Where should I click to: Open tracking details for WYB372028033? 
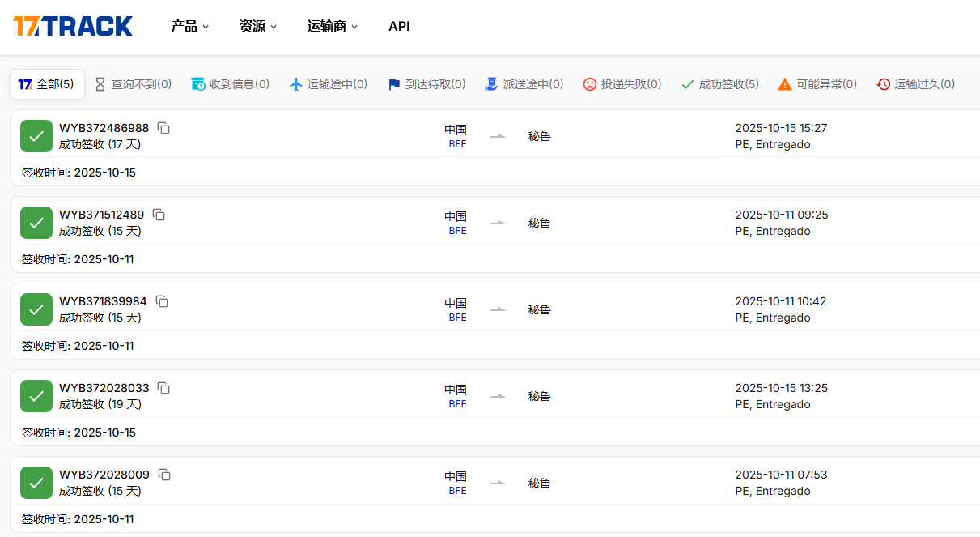(x=104, y=388)
